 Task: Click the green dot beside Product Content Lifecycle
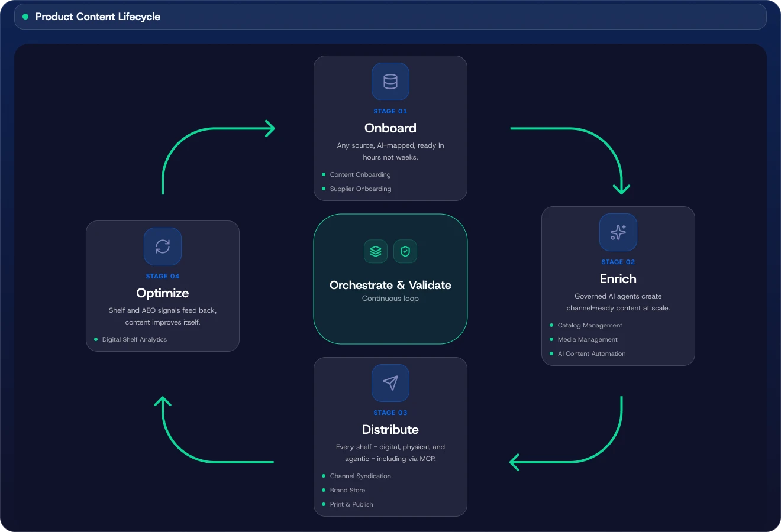pyautogui.click(x=25, y=17)
